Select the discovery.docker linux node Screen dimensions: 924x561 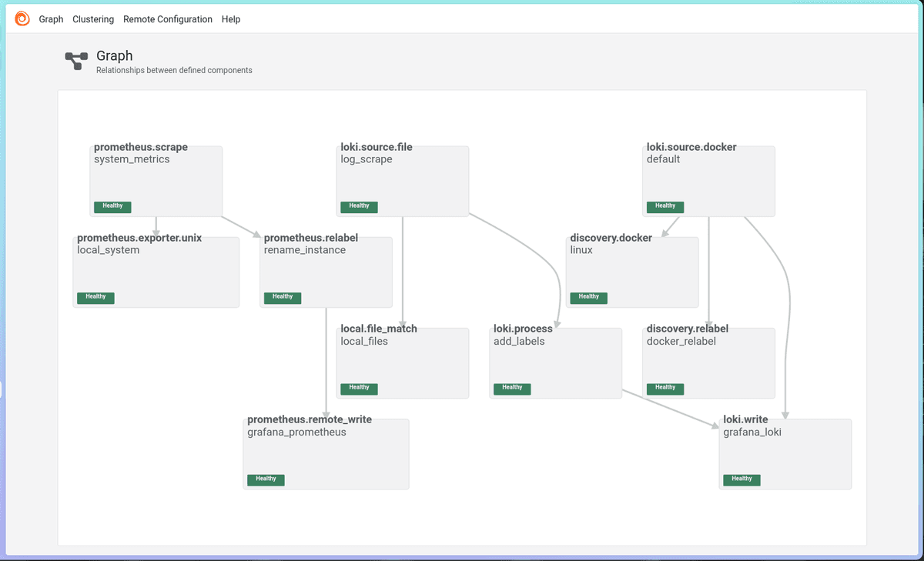[632, 272]
